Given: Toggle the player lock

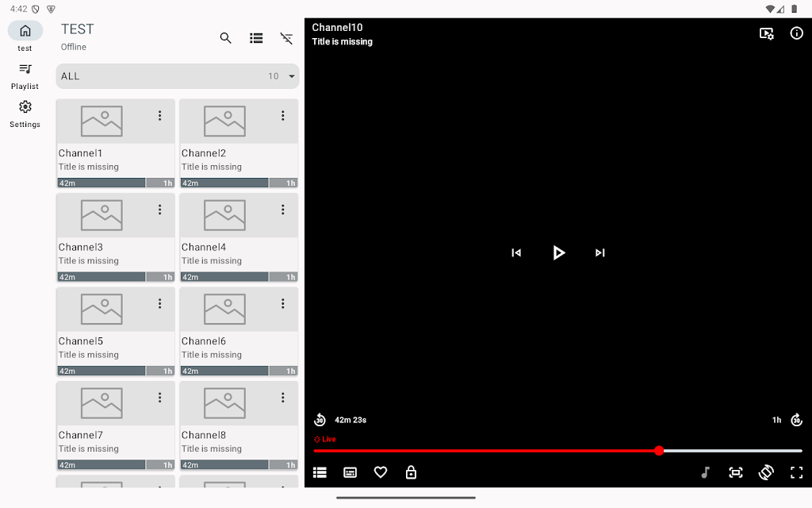Looking at the screenshot, I should coord(411,472).
